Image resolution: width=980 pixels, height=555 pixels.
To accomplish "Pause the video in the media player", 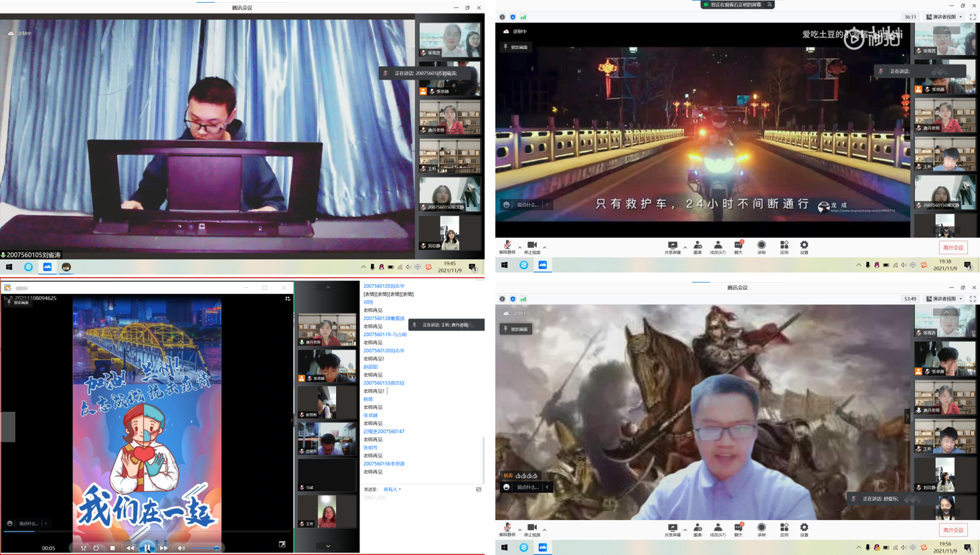I will 147,548.
